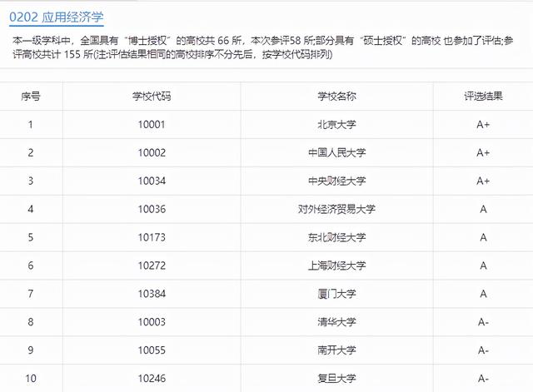Select school code 10001
Image resolution: width=533 pixels, height=392 pixels.
[152, 125]
